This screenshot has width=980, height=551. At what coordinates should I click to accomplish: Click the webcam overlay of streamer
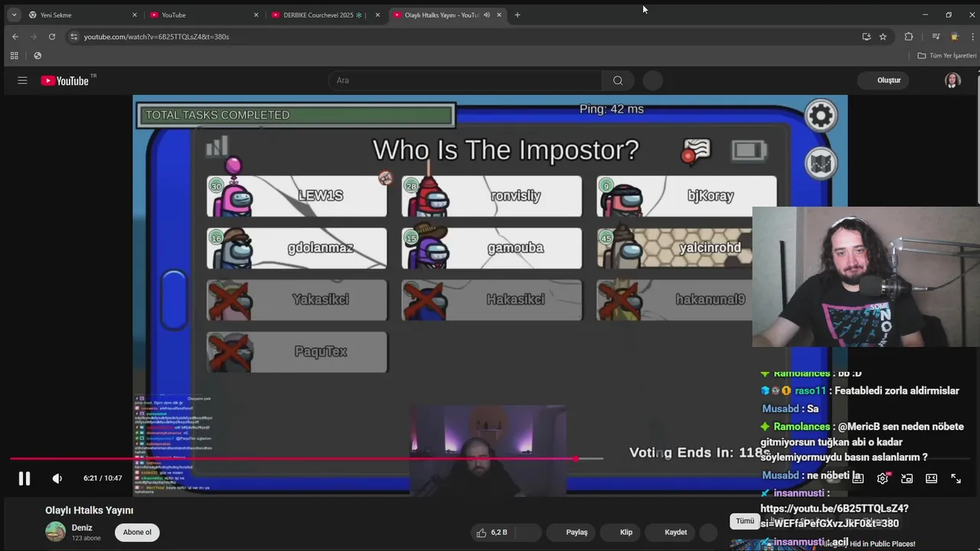[866, 277]
